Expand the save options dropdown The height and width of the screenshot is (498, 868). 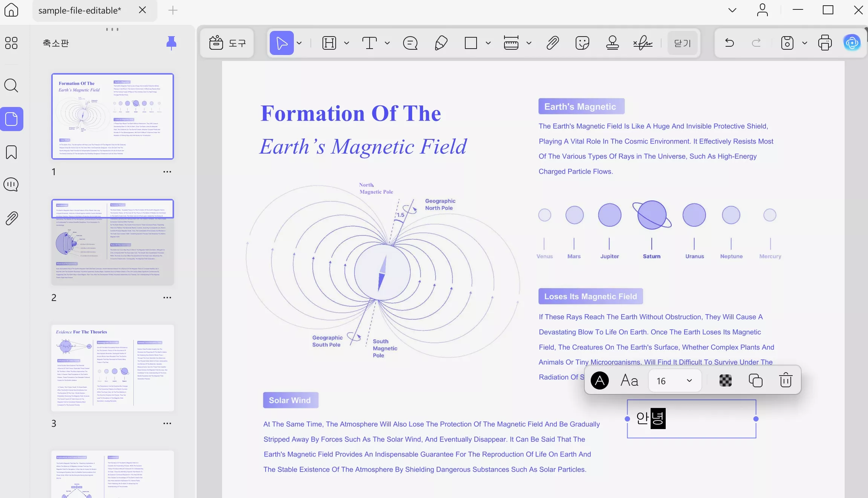[805, 43]
